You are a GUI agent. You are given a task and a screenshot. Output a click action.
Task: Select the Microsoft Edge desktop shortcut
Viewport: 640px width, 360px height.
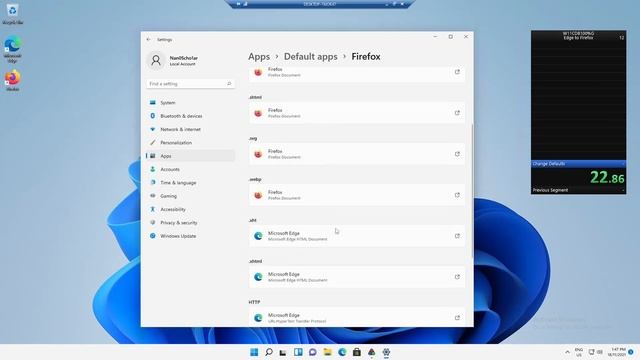[x=12, y=49]
